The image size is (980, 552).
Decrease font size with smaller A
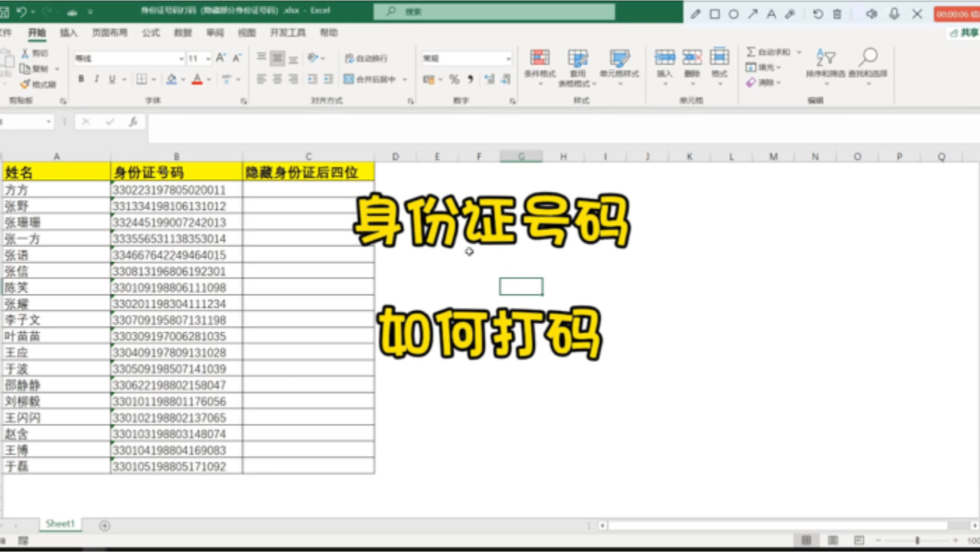point(237,58)
